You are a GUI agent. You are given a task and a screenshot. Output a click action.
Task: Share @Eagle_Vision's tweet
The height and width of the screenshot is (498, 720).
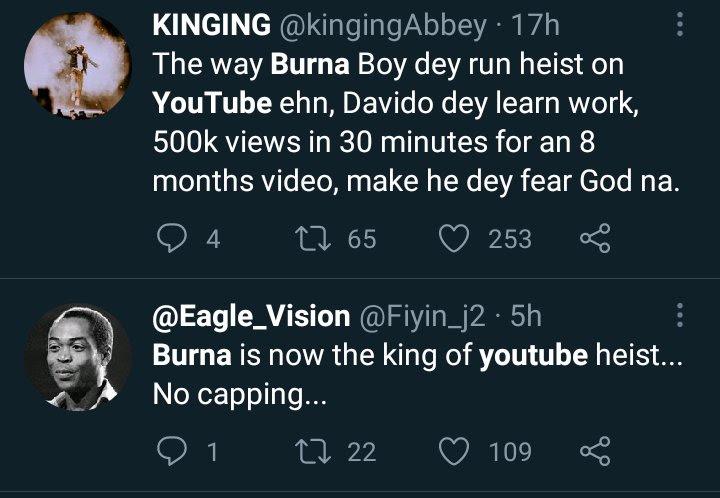click(x=594, y=452)
